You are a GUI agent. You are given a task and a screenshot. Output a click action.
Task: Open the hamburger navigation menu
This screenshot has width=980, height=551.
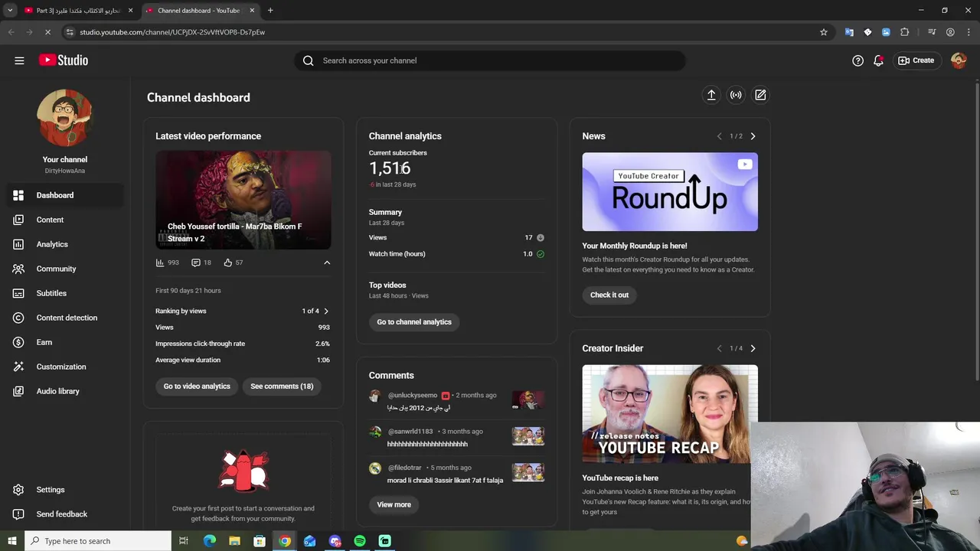[19, 60]
